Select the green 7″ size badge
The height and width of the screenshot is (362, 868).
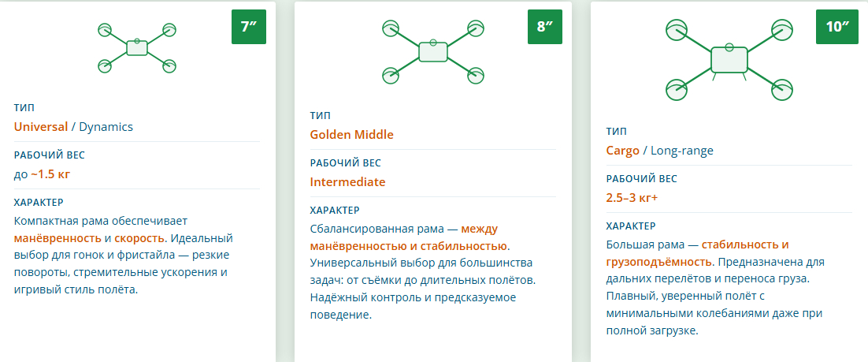click(249, 26)
